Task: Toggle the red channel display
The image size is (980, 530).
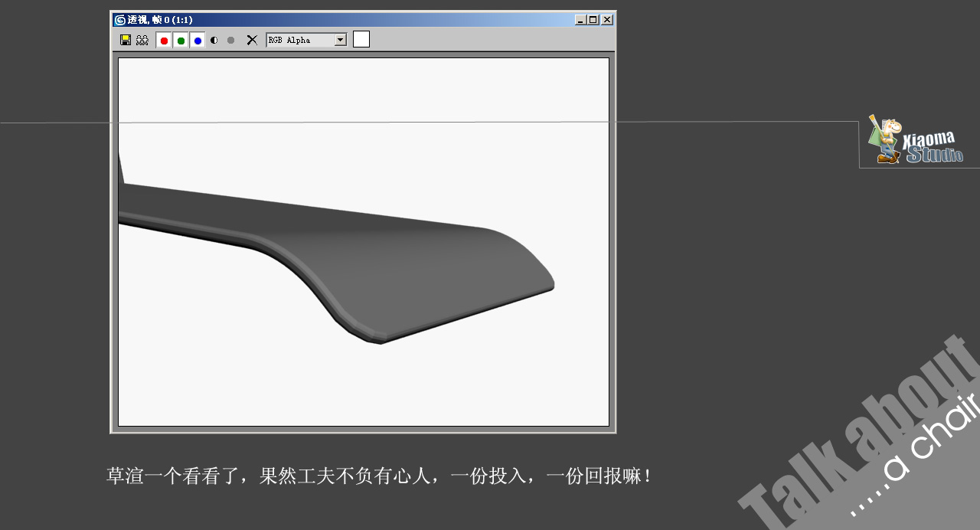Action: (164, 41)
